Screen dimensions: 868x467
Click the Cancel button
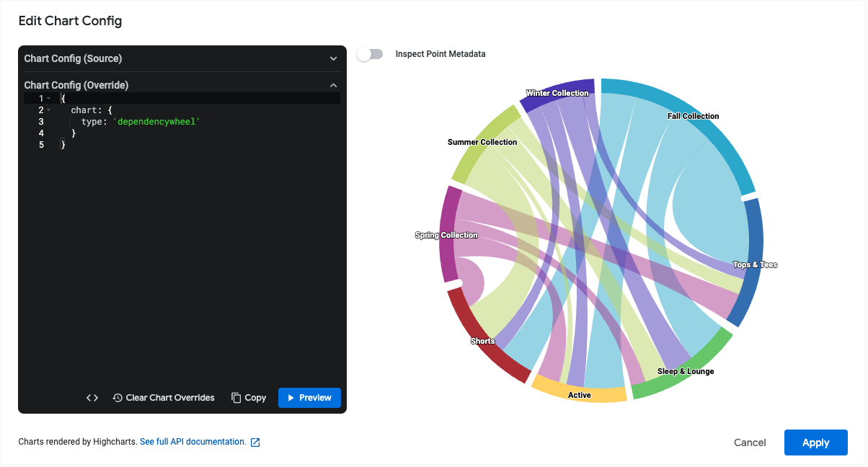click(x=750, y=442)
